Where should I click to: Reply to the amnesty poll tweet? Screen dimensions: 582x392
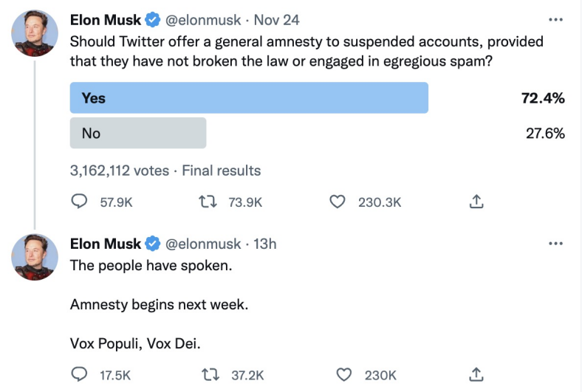pos(79,202)
